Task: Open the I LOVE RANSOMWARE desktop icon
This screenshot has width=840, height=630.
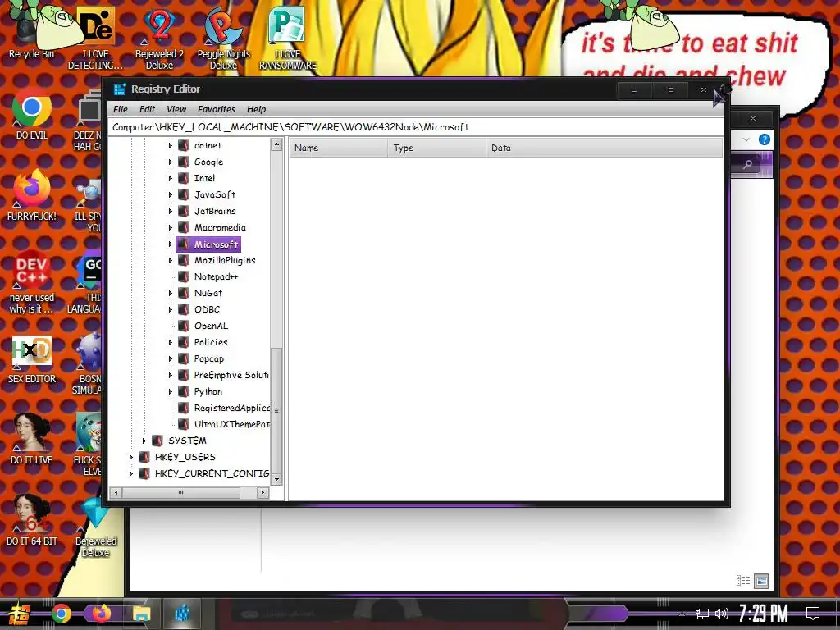Action: click(x=288, y=38)
